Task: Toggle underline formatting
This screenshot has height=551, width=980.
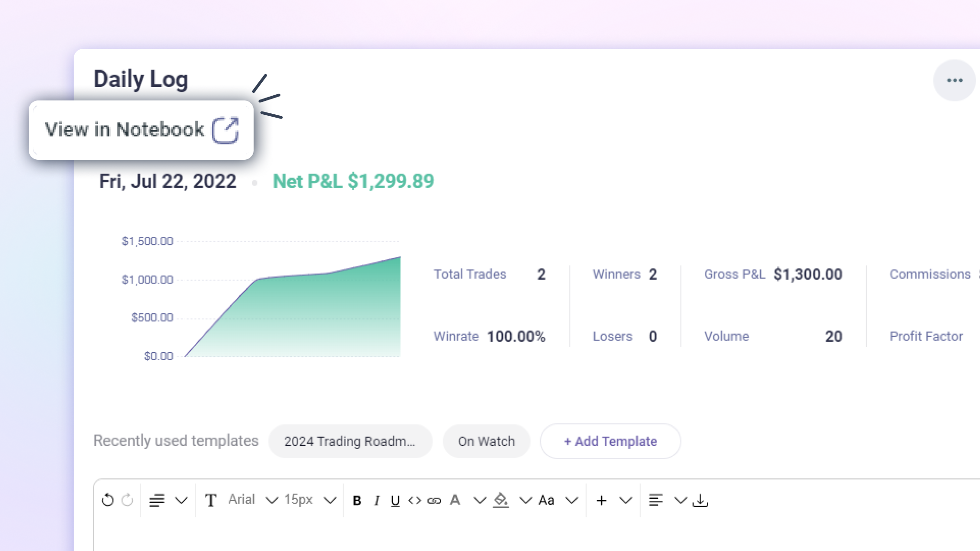Action: tap(395, 500)
